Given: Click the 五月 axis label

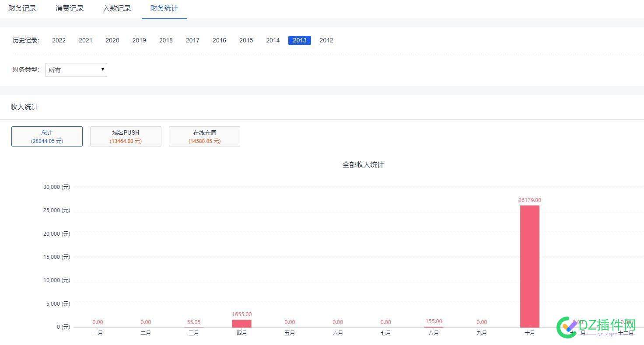Looking at the screenshot, I should 290,333.
